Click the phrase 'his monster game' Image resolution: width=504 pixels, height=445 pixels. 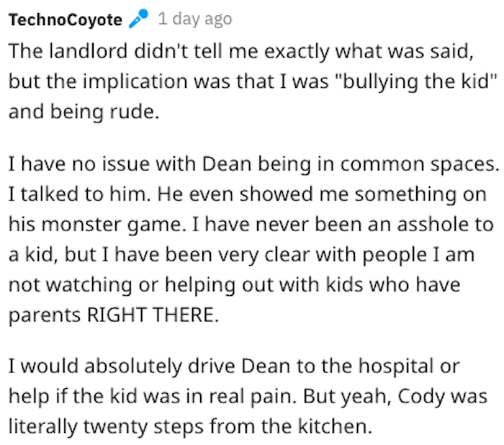[95, 225]
